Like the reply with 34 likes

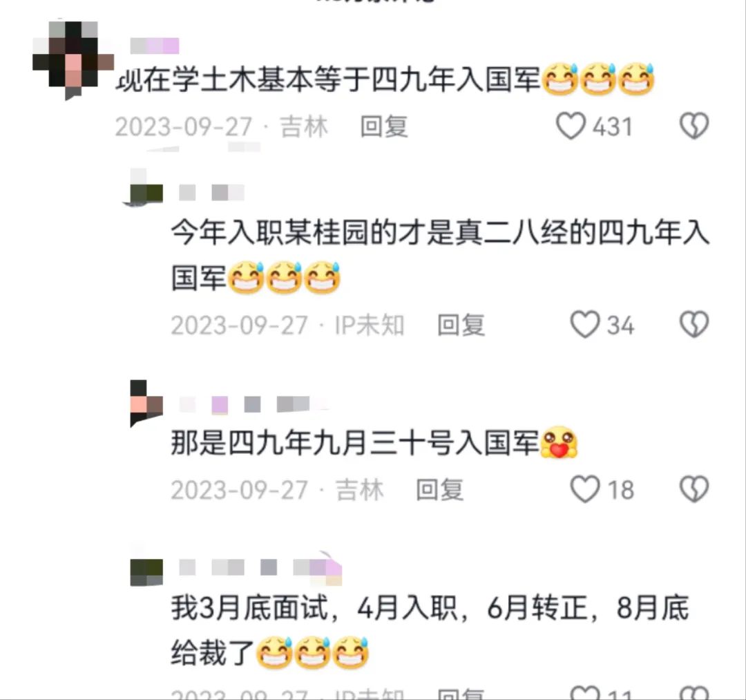point(585,325)
